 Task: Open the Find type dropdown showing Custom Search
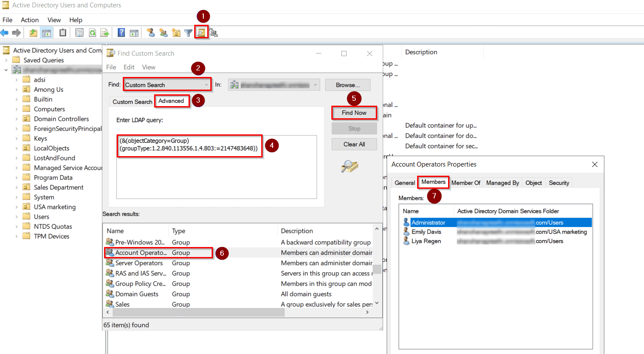(x=167, y=84)
